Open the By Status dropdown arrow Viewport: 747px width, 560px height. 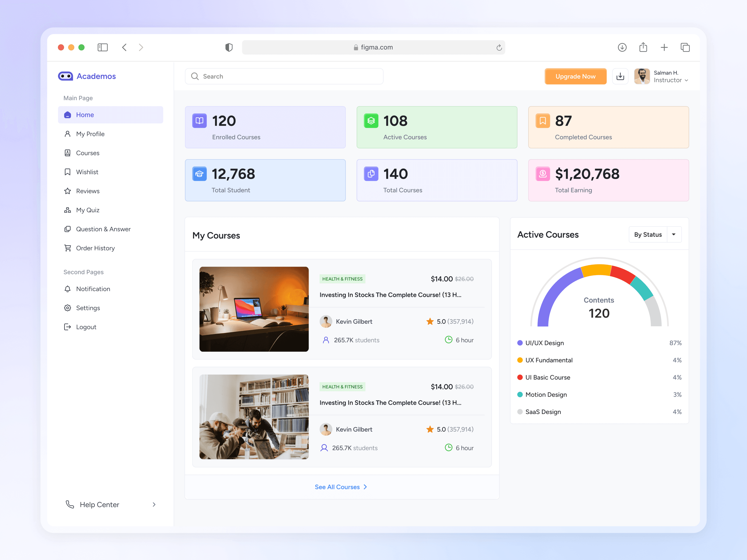[674, 234]
